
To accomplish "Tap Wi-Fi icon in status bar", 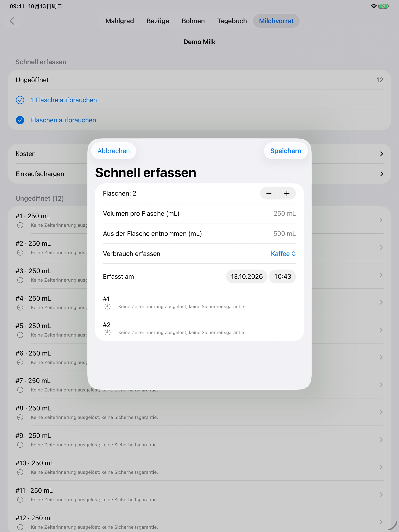I will (374, 6).
